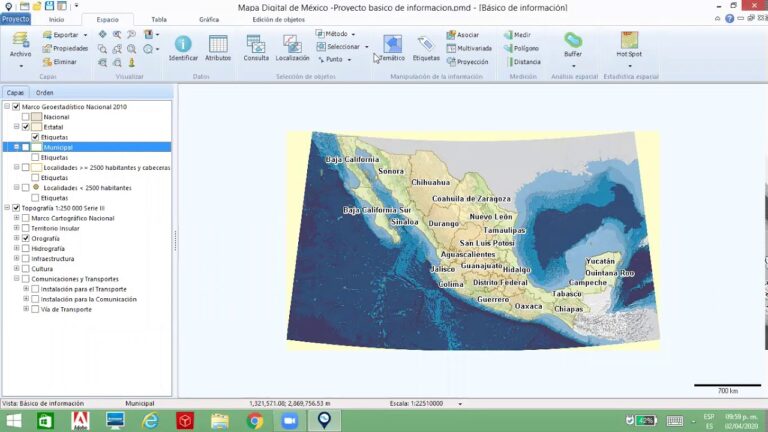
Task: Switch to the Inicio ribbon tab
Action: [x=56, y=20]
